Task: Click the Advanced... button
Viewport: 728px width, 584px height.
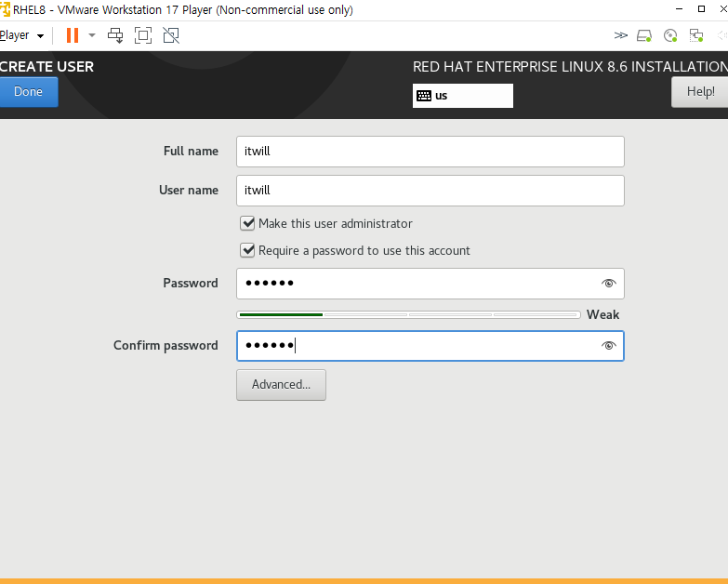Action: pos(281,385)
